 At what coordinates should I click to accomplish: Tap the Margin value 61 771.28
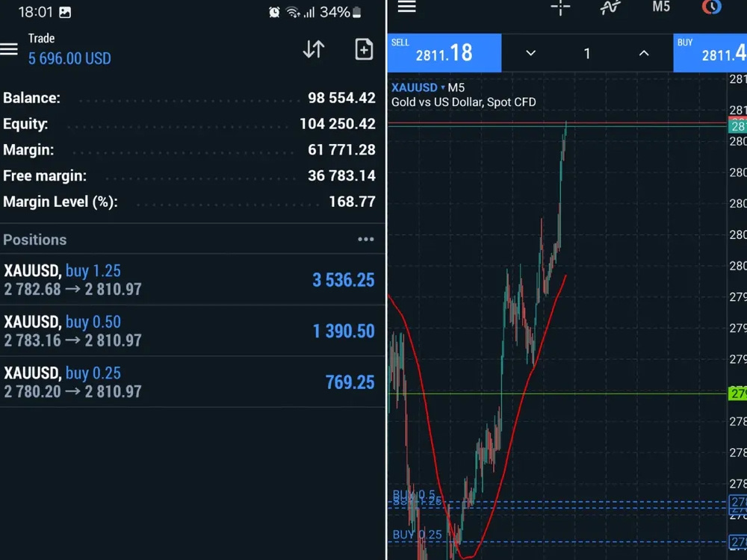pos(341,149)
